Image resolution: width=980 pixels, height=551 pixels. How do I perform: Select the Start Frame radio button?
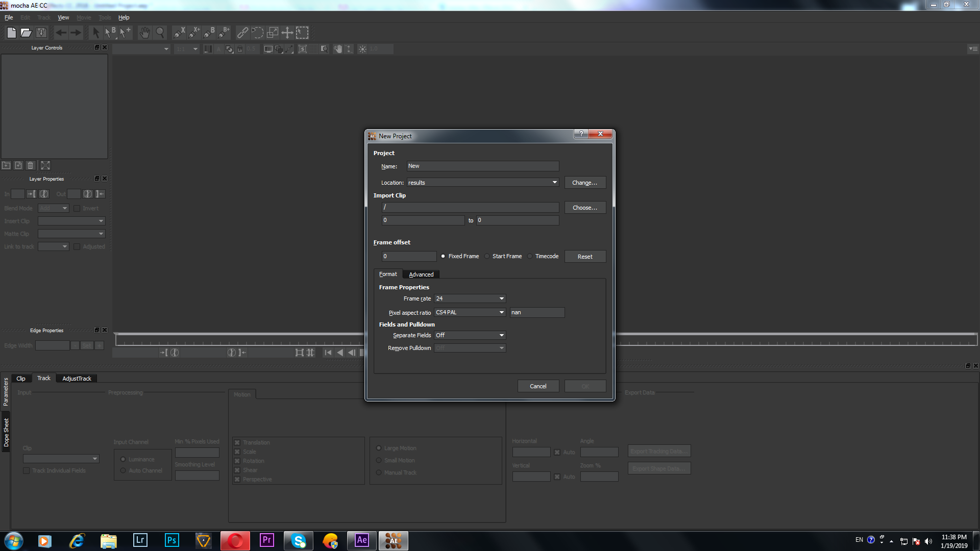(487, 256)
